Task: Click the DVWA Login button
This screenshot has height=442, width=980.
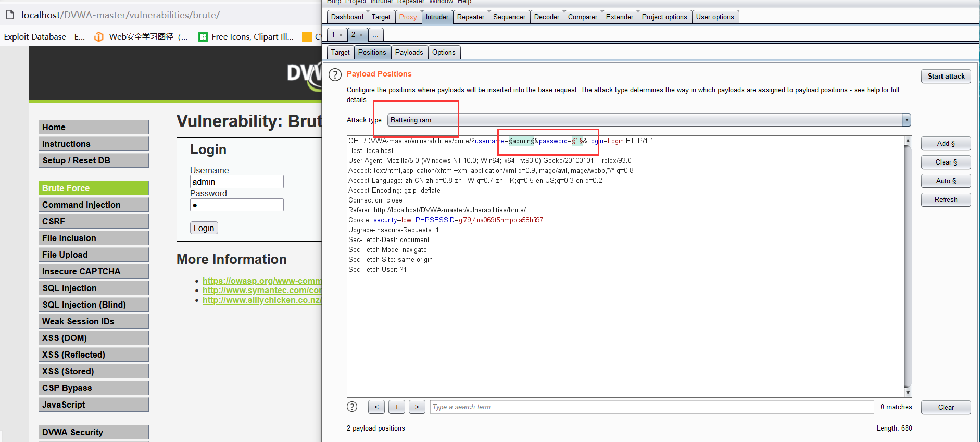Action: click(x=204, y=228)
